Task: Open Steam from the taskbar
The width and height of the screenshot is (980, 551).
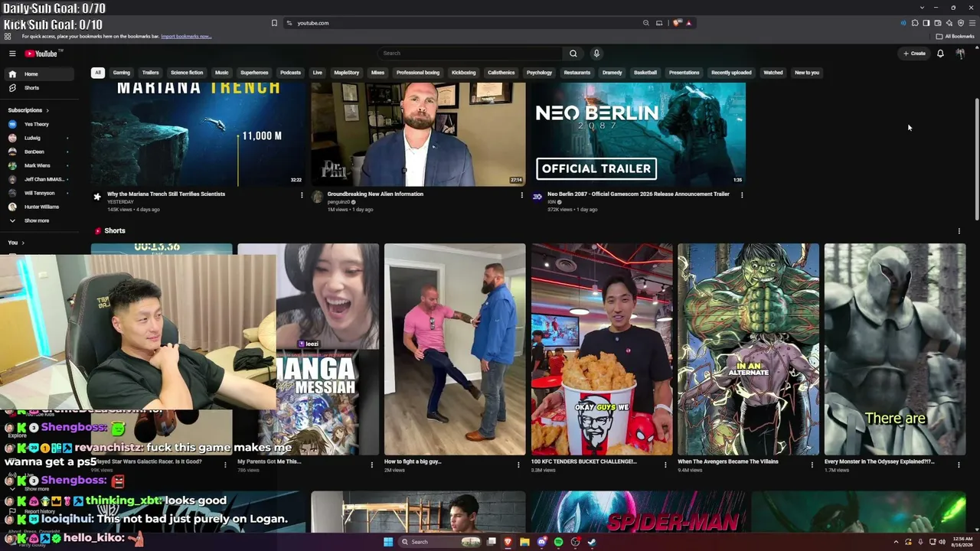Action: point(592,542)
